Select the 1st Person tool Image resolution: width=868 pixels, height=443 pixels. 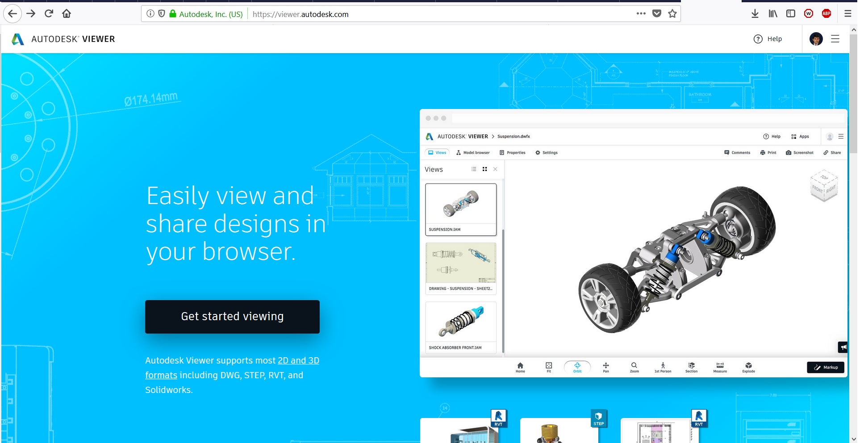click(663, 368)
